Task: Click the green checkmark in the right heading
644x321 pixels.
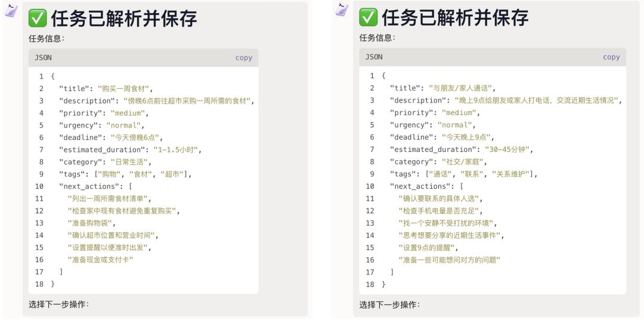Action: point(368,19)
